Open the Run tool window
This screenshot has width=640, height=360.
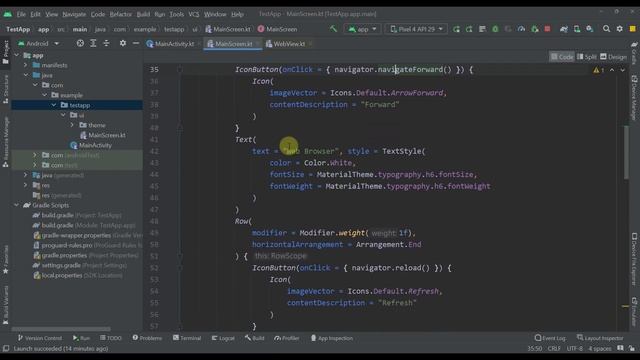pyautogui.click(x=81, y=338)
